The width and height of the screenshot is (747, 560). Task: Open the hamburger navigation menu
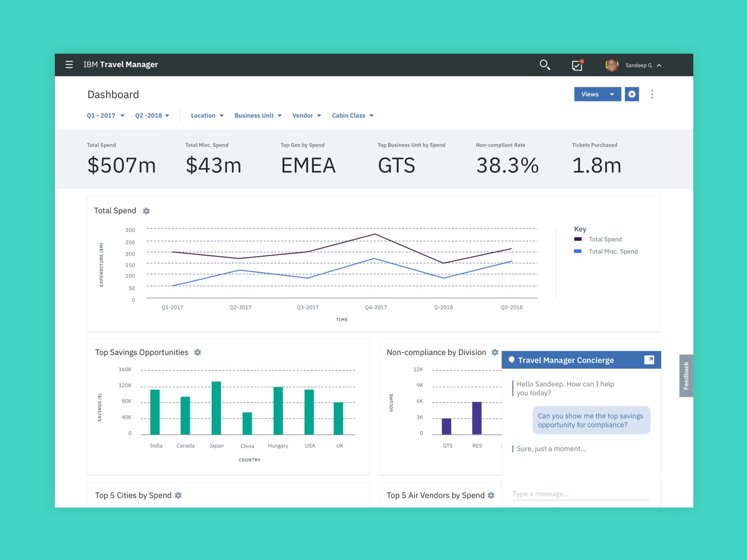(69, 65)
